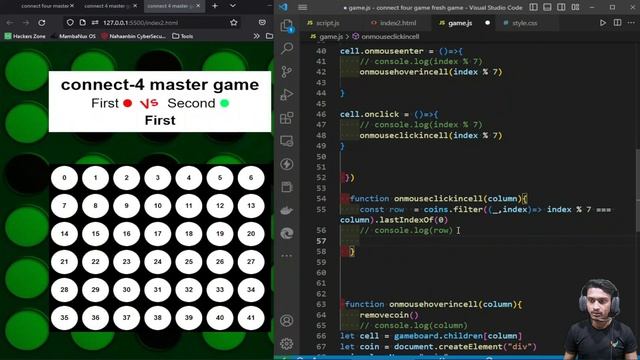Open Hackers Zone bookmark
The image size is (640, 360).
[x=25, y=36]
